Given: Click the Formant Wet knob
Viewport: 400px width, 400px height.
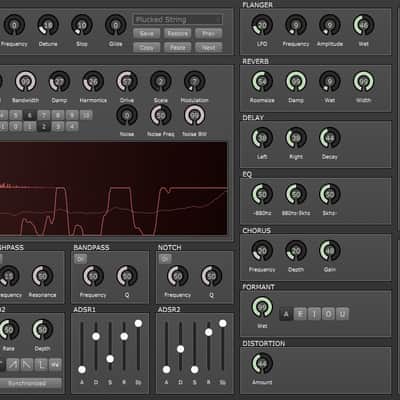Looking at the screenshot, I should pos(262,307).
